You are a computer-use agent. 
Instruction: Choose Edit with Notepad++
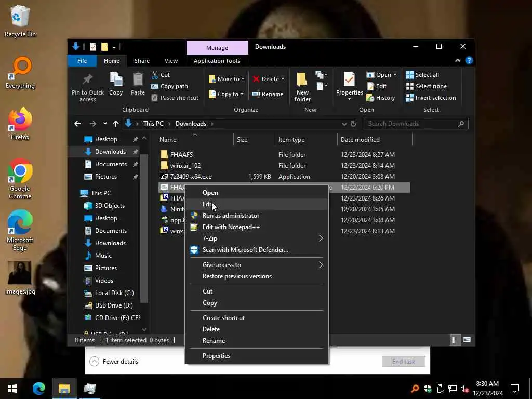(257, 227)
